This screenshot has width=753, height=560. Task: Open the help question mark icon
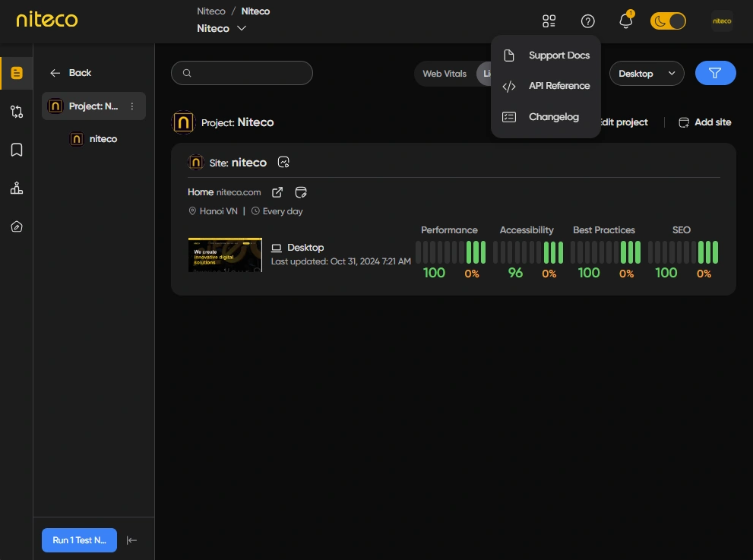588,21
